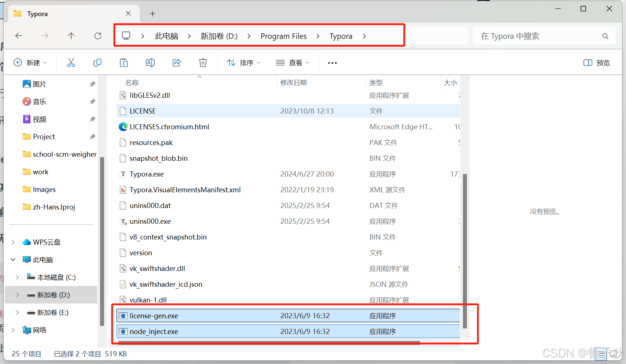Screen dimensions: 626x364
Task: Click the Delete trash icon
Action: pyautogui.click(x=203, y=63)
